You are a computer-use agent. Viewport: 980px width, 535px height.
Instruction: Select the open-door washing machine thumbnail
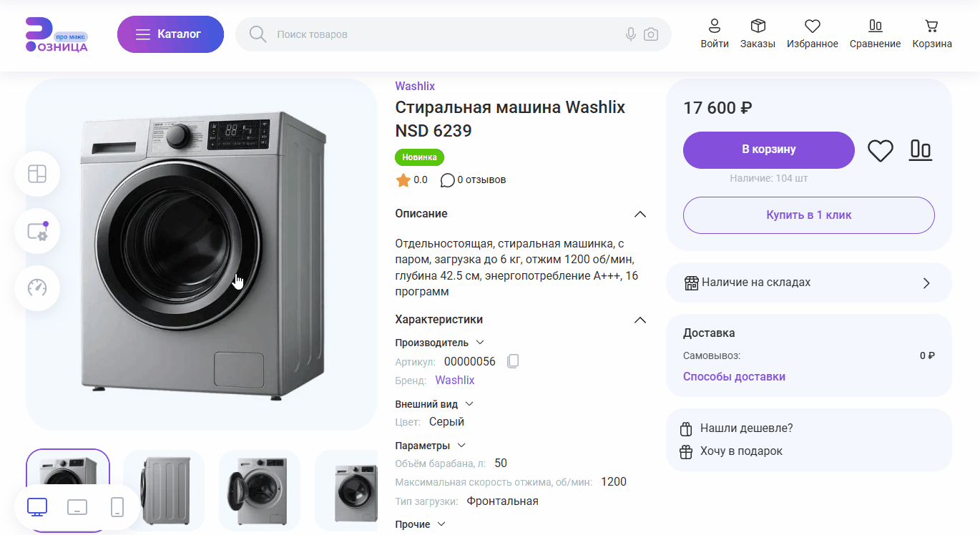click(259, 491)
